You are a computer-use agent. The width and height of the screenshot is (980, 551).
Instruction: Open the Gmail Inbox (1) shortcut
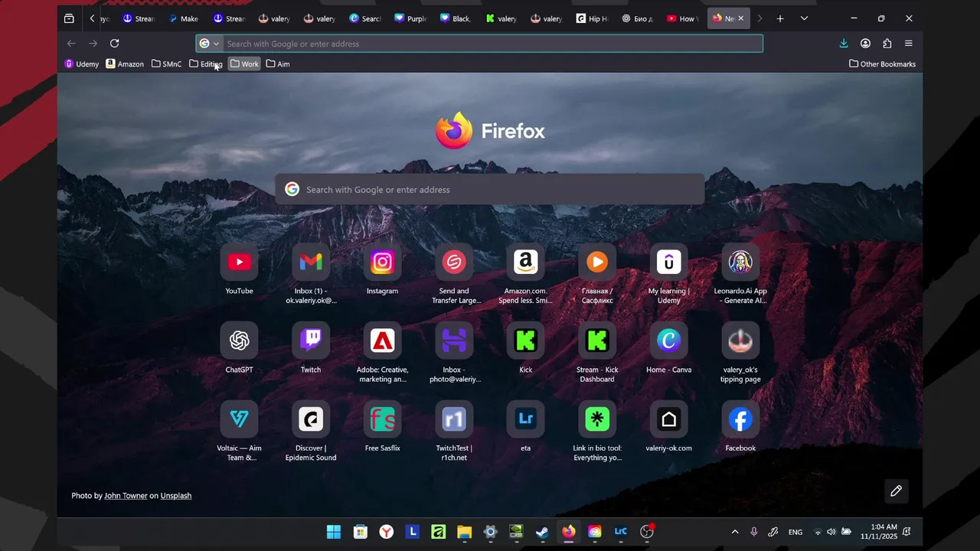(311, 262)
